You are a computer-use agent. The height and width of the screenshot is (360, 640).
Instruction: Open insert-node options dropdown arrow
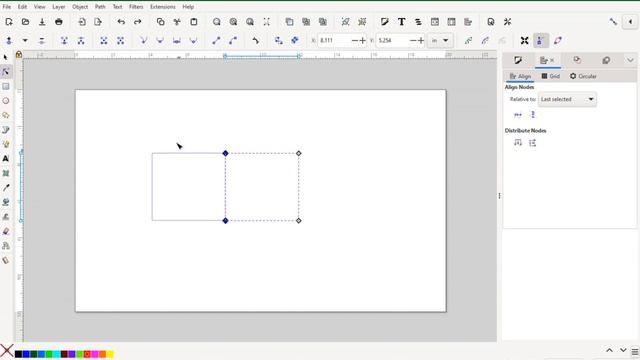coord(25,40)
